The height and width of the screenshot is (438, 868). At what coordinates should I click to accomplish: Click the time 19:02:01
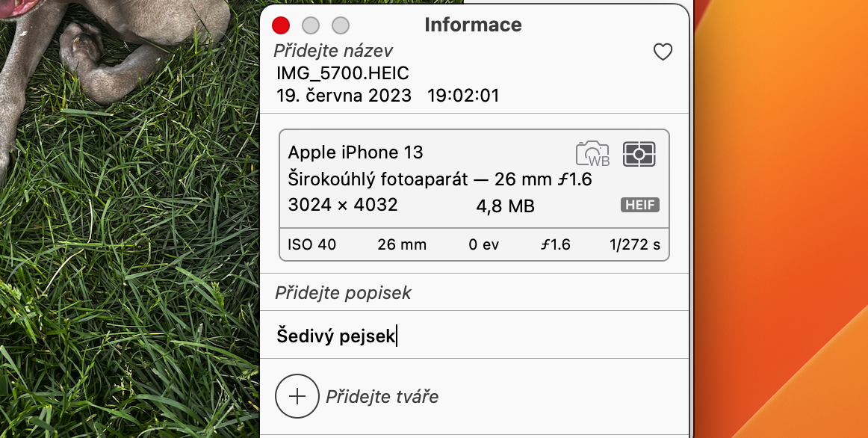pyautogui.click(x=463, y=96)
